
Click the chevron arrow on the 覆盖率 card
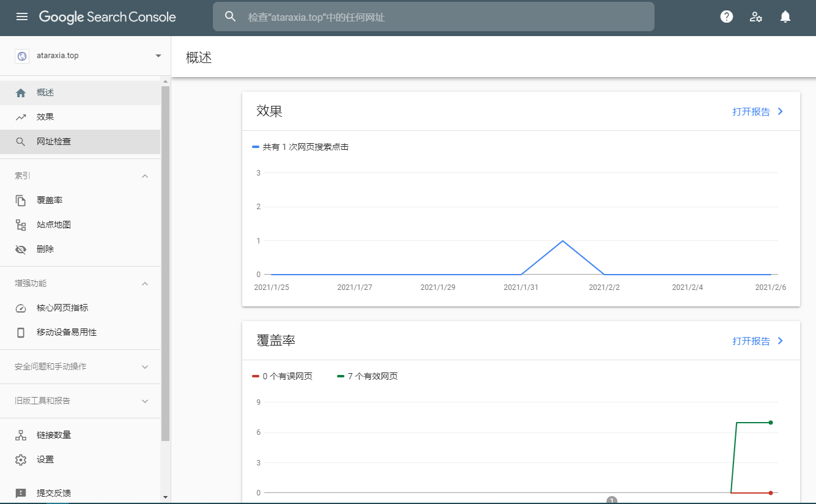(781, 341)
